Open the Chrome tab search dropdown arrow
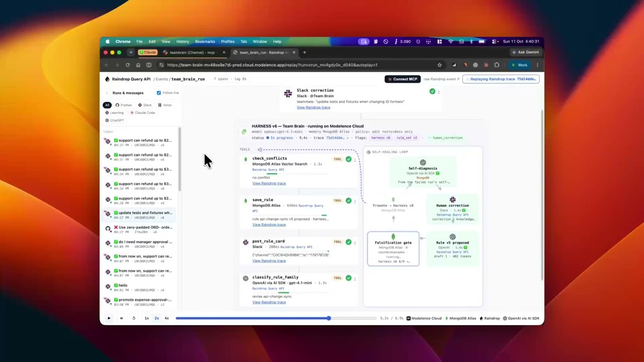 click(x=130, y=52)
